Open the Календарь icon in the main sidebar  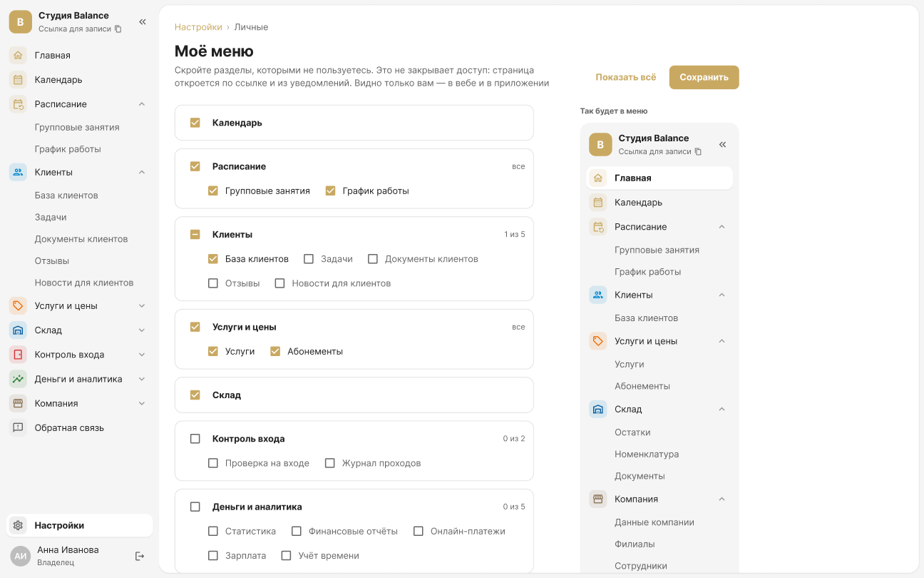19,80
